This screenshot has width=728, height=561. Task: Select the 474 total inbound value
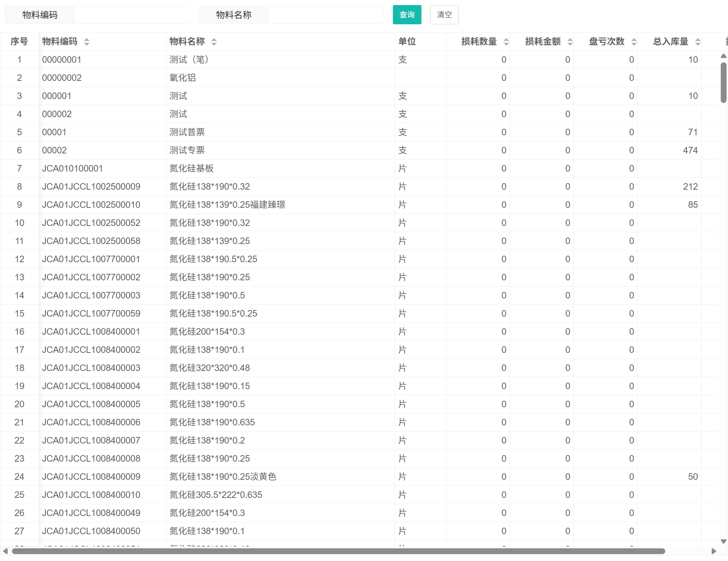[x=690, y=150]
